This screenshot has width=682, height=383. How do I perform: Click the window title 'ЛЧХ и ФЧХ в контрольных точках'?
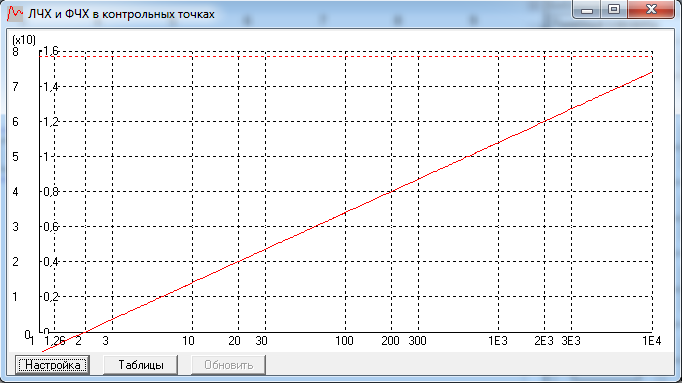point(121,14)
